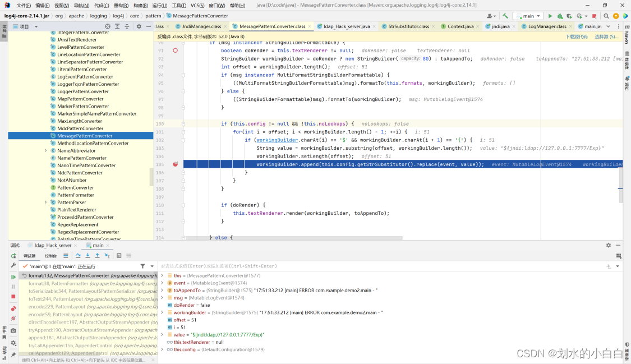Image resolution: width=631 pixels, height=364 pixels.
Task: Switch to ldap_Hack_server debug tab
Action: (53, 245)
